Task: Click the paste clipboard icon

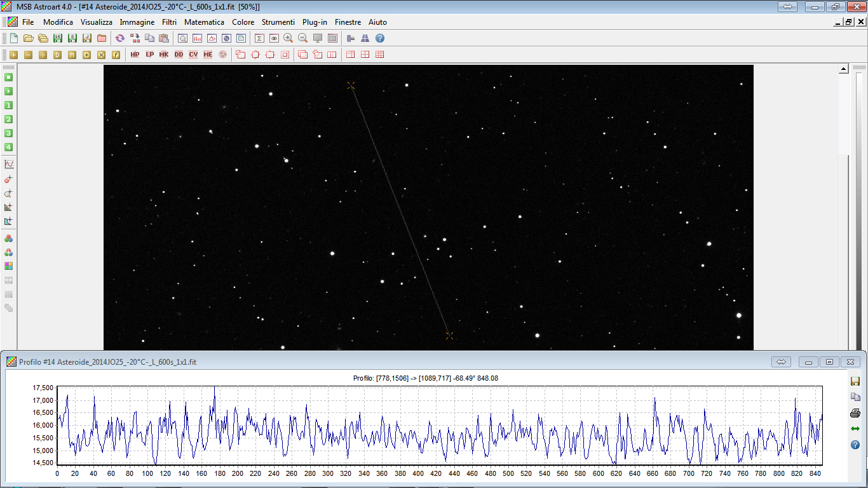Action: tap(164, 38)
